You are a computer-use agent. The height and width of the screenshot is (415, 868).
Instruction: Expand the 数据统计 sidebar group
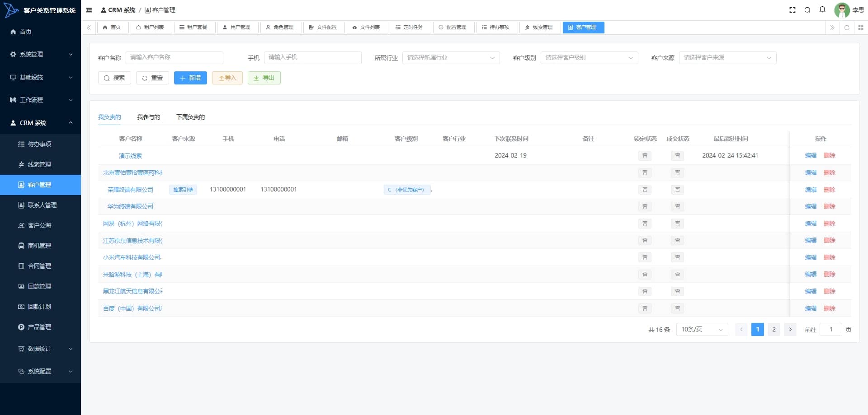click(40, 349)
